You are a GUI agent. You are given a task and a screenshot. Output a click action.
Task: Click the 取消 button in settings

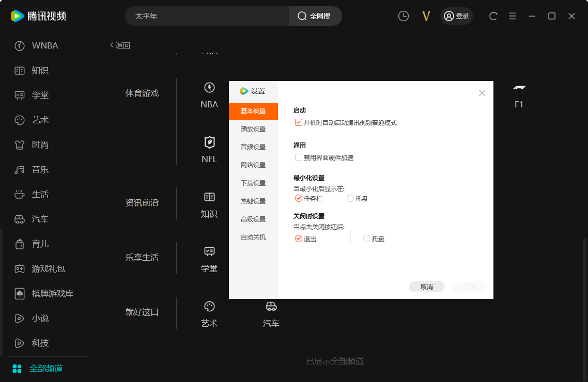[x=427, y=286]
